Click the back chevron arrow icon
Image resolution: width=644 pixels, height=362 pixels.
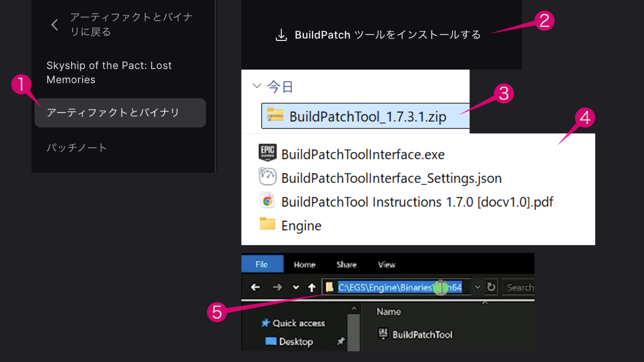(x=55, y=24)
